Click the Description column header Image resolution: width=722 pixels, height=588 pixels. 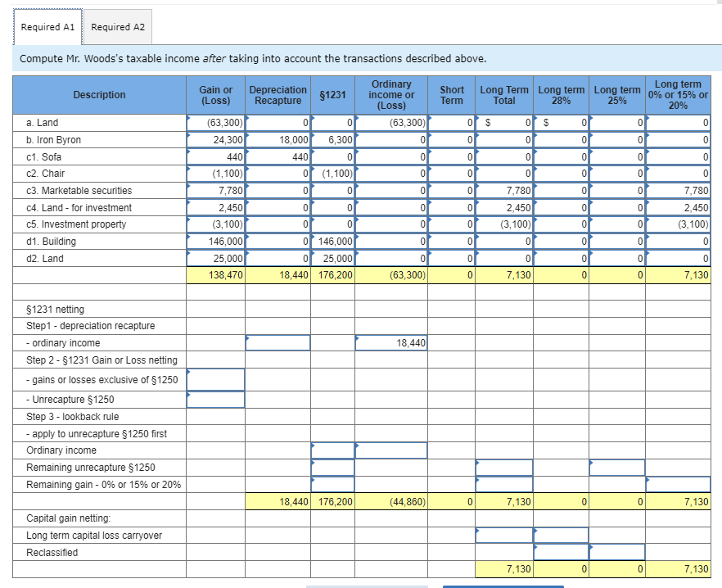pyautogui.click(x=99, y=95)
